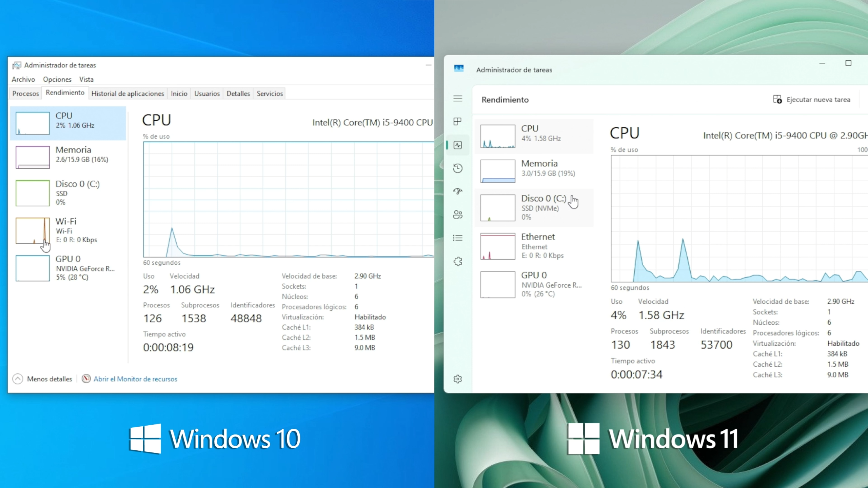
Task: Click the large Velocidad value "1.06 GHz"
Action: point(192,289)
